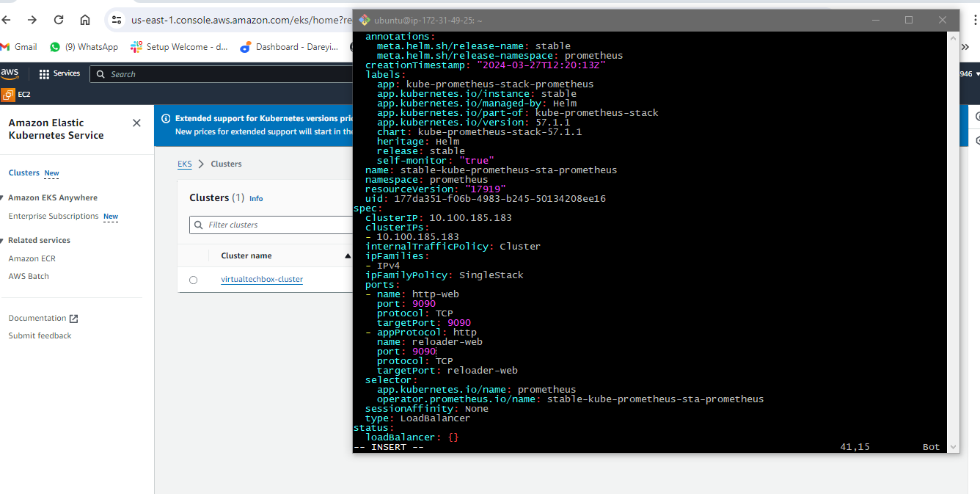Click the AWS logo home icon
This screenshot has height=494, width=980.
pos(10,73)
